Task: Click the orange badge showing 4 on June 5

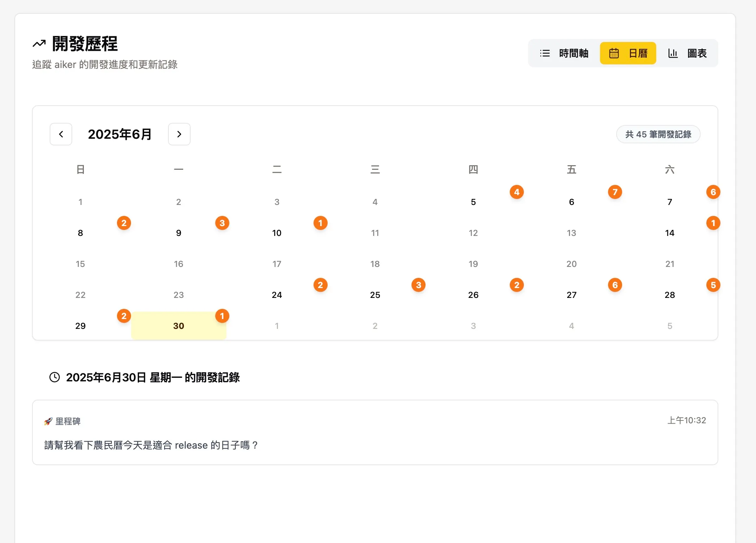Action: coord(516,192)
